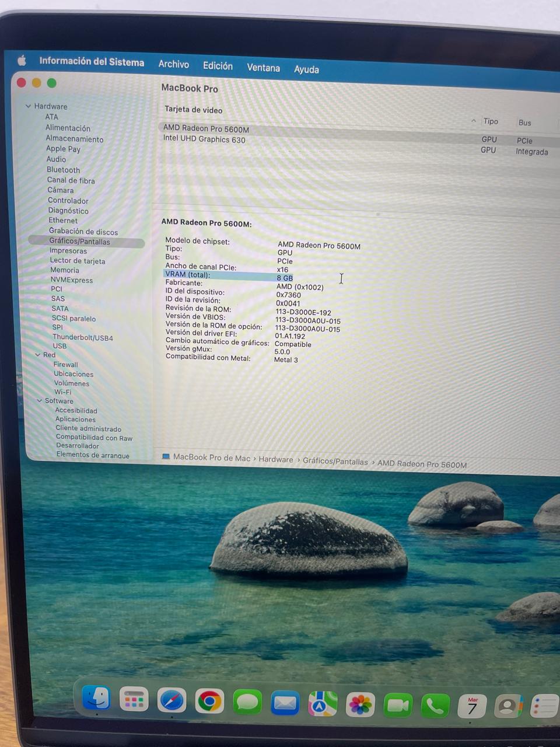The image size is (560, 747).
Task: Select NVMExpress in the sidebar
Action: click(x=72, y=280)
